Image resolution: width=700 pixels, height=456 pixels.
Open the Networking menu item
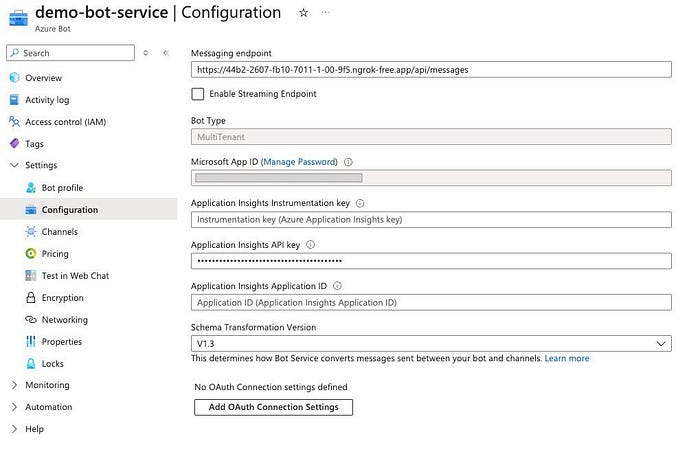pyautogui.click(x=64, y=320)
